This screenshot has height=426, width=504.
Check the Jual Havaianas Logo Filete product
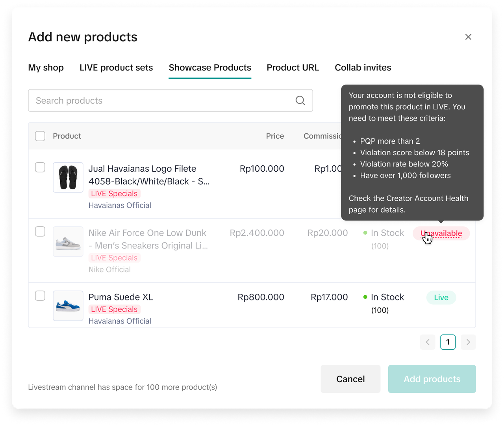pos(40,167)
